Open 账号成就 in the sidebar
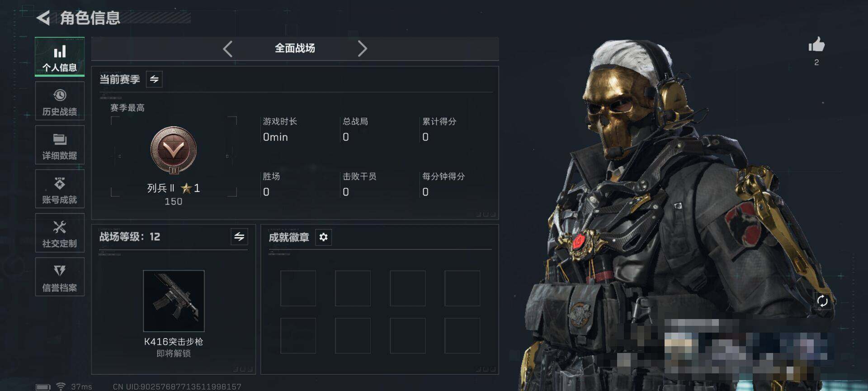Image resolution: width=868 pixels, height=391 pixels. pos(60,189)
